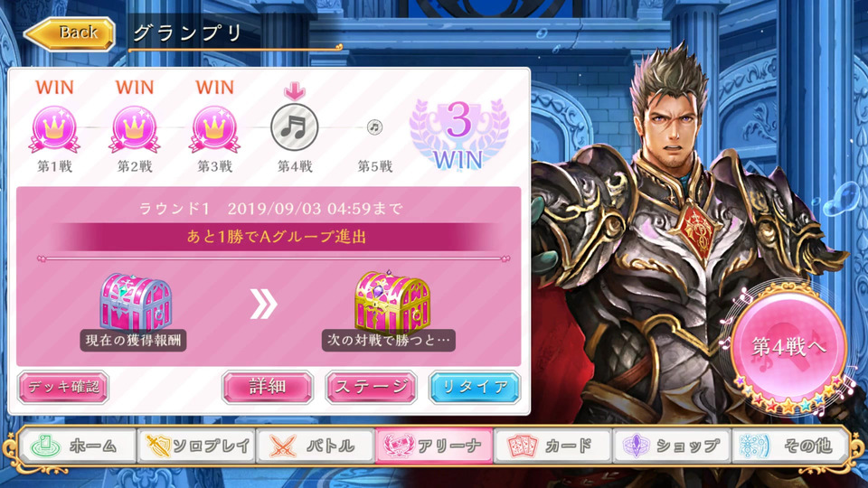Open the current reward silver treasure chest
This screenshot has width=868, height=488.
[136, 302]
